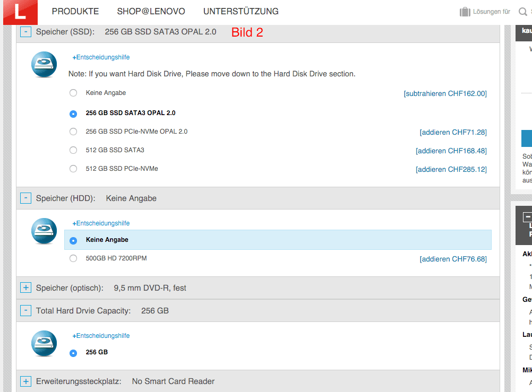Click the addieren CHF285.12 link
This screenshot has width=532, height=392.
(451, 169)
